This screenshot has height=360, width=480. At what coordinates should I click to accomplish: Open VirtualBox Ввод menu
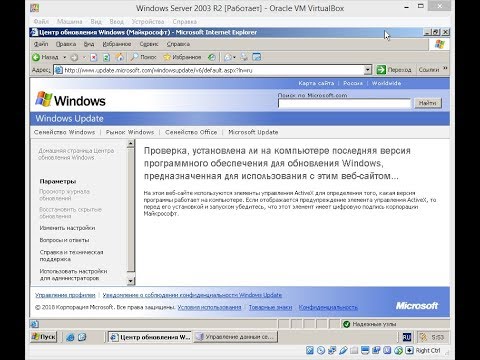click(117, 22)
